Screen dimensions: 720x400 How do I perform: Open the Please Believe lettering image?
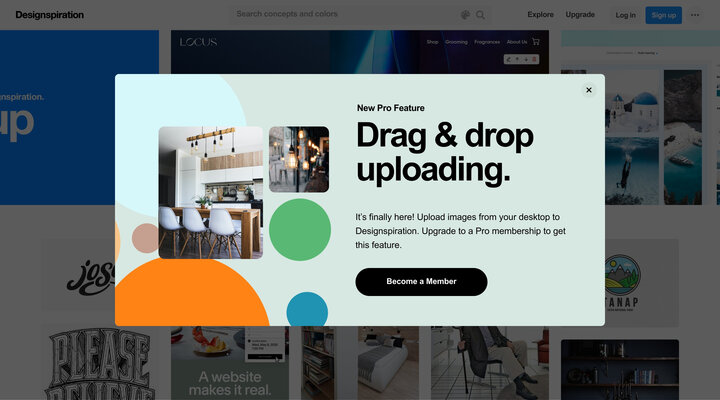click(x=99, y=363)
